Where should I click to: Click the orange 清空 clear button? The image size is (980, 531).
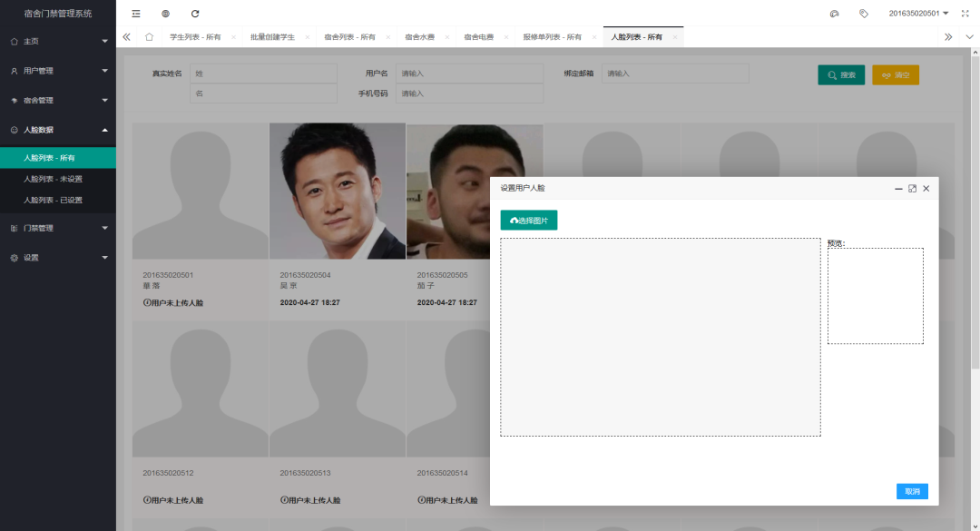click(896, 75)
